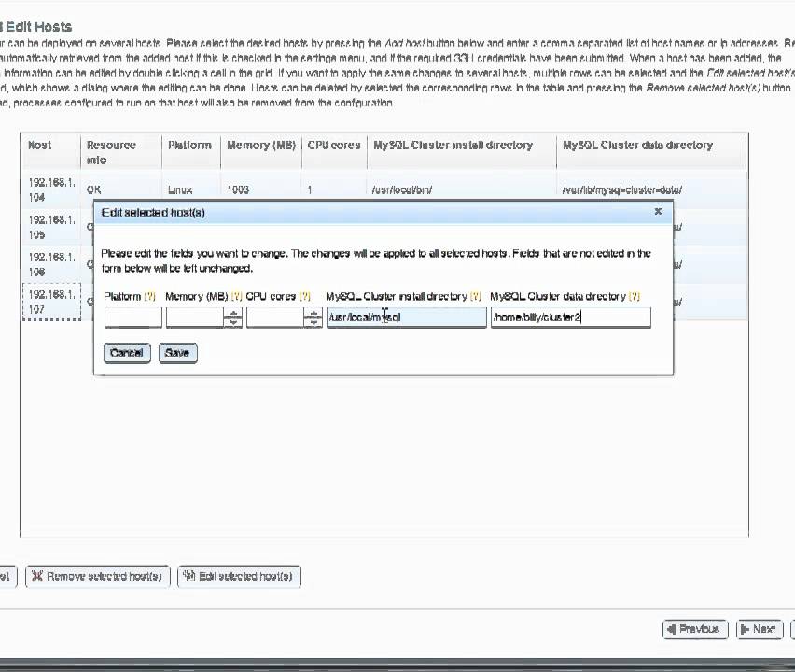This screenshot has height=672, width=795.
Task: Select host row 192.168.1.107
Action: pyautogui.click(x=51, y=301)
